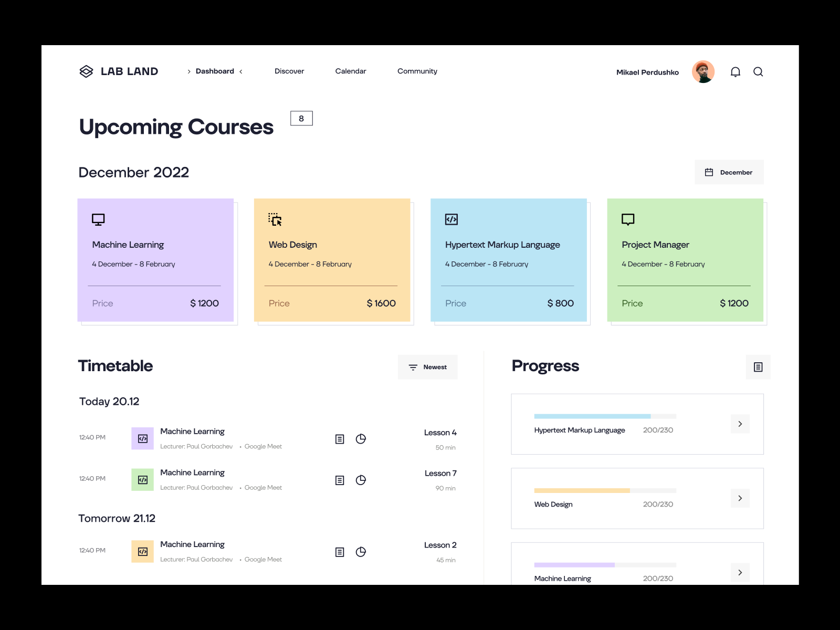Open the Community page

[x=417, y=71]
